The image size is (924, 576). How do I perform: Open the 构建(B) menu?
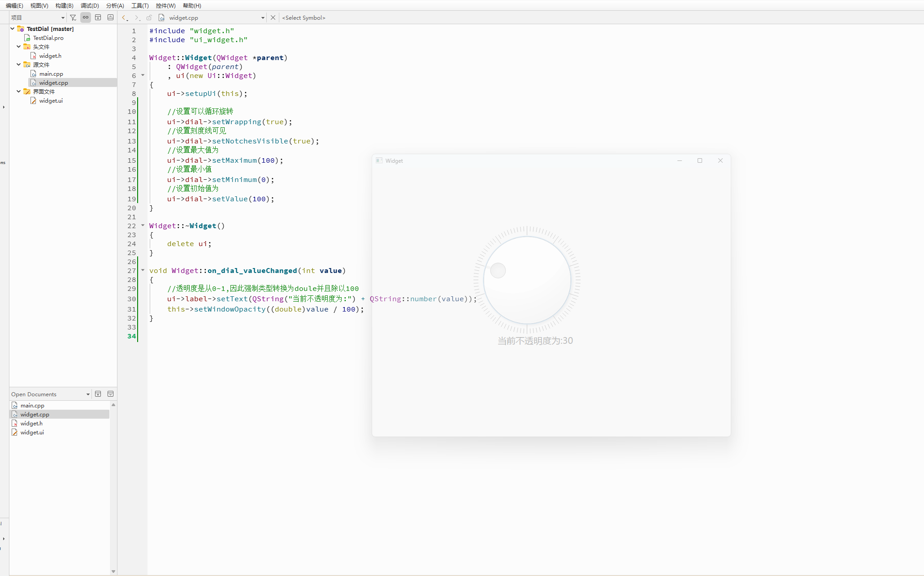[64, 5]
